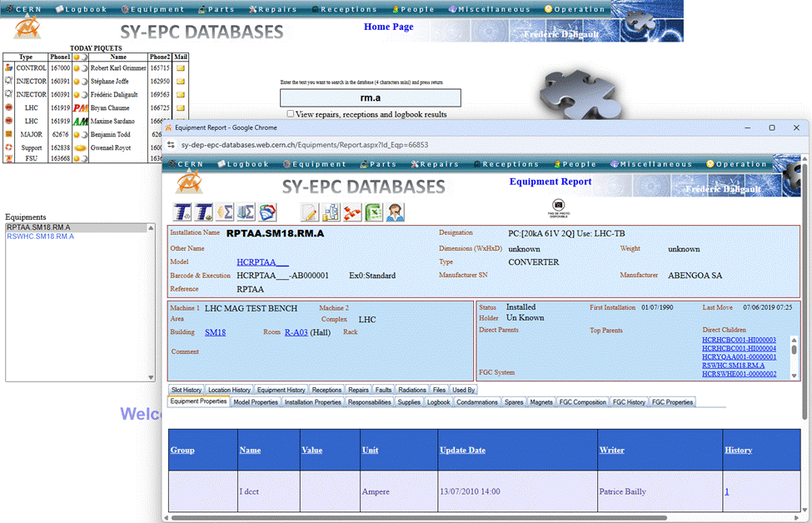Open the FGC Properties tab
The image size is (812, 523).
click(672, 402)
